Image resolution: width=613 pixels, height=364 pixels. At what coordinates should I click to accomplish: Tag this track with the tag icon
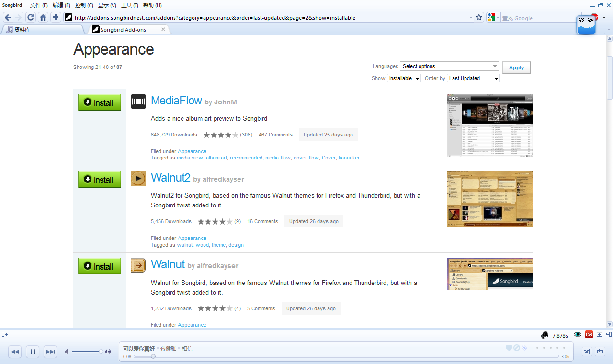click(524, 348)
